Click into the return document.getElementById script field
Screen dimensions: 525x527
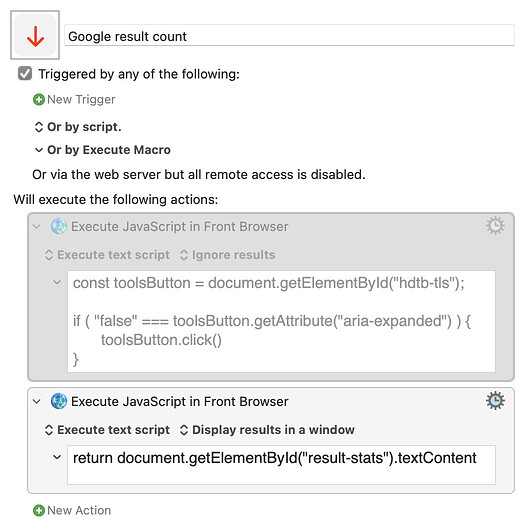click(x=281, y=465)
